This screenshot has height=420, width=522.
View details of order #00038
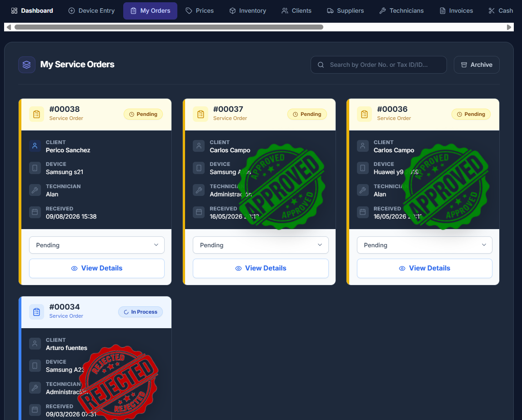point(97,268)
